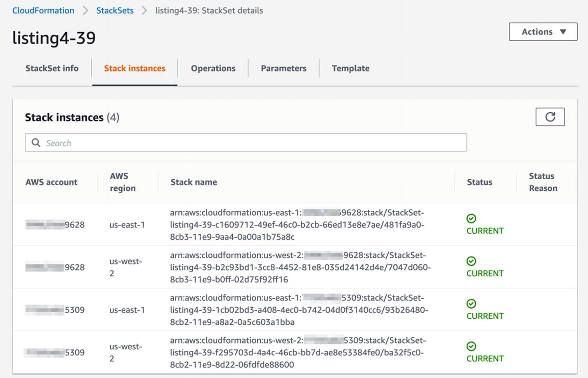588x378 pixels.
Task: Switch to the StackSet info tab
Action: 52,68
